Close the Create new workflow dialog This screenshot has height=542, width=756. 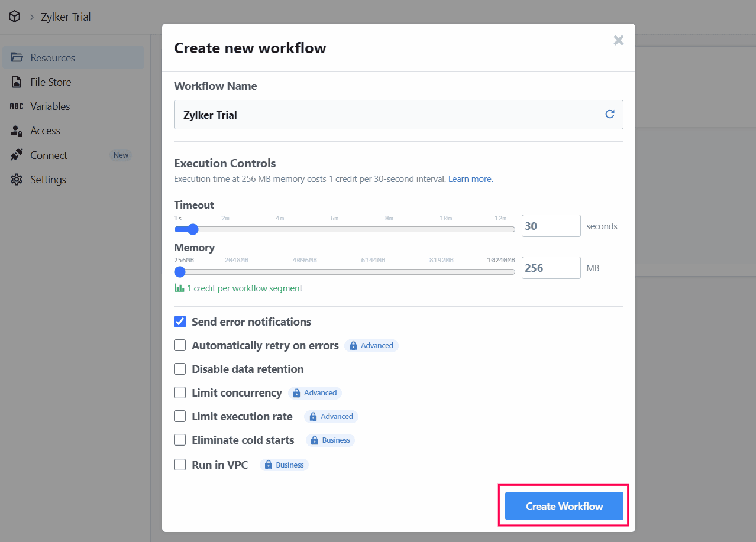tap(618, 40)
